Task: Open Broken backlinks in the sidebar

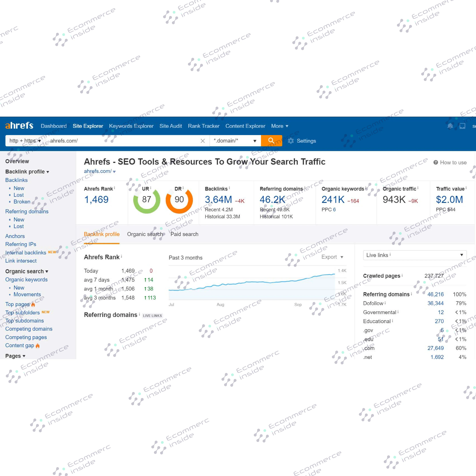Action: [x=22, y=202]
